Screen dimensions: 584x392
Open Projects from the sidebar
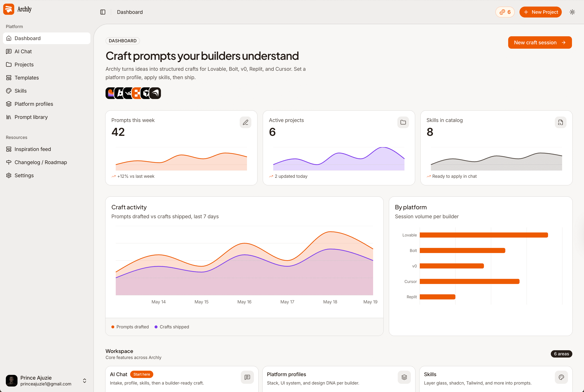(x=47, y=65)
